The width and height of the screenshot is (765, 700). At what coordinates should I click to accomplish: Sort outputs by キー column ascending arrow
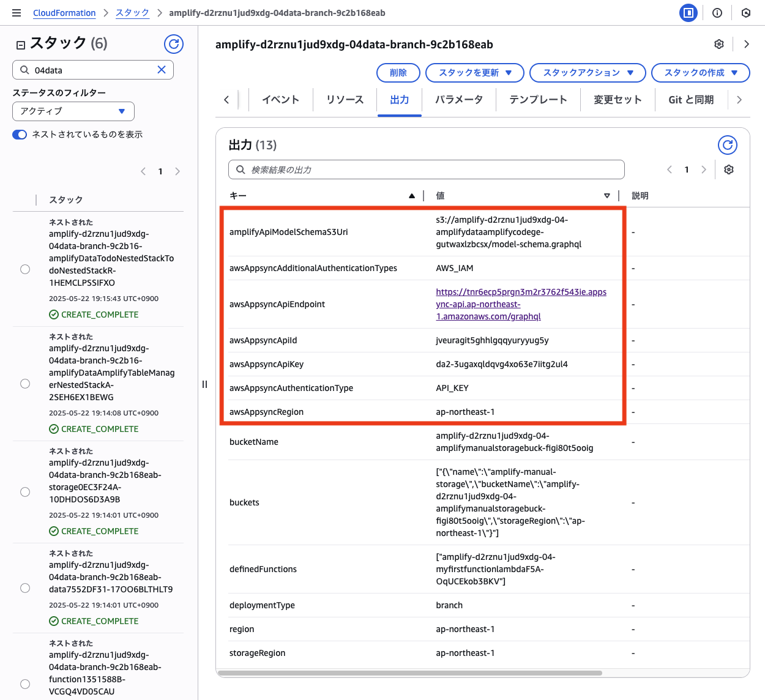[412, 196]
